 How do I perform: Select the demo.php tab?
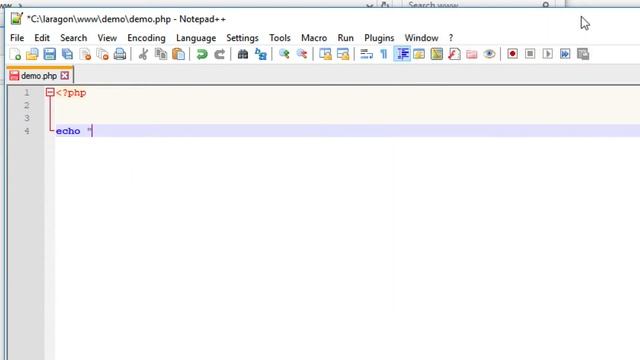(x=39, y=76)
